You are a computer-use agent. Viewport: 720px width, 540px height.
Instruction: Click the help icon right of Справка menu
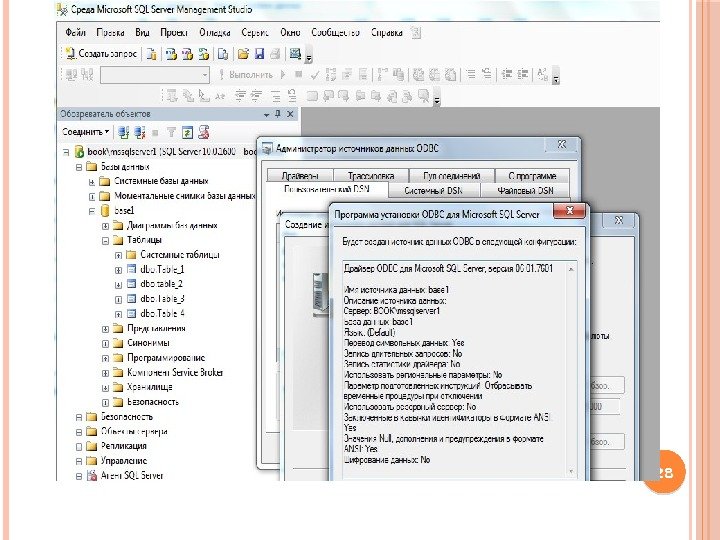tap(416, 33)
